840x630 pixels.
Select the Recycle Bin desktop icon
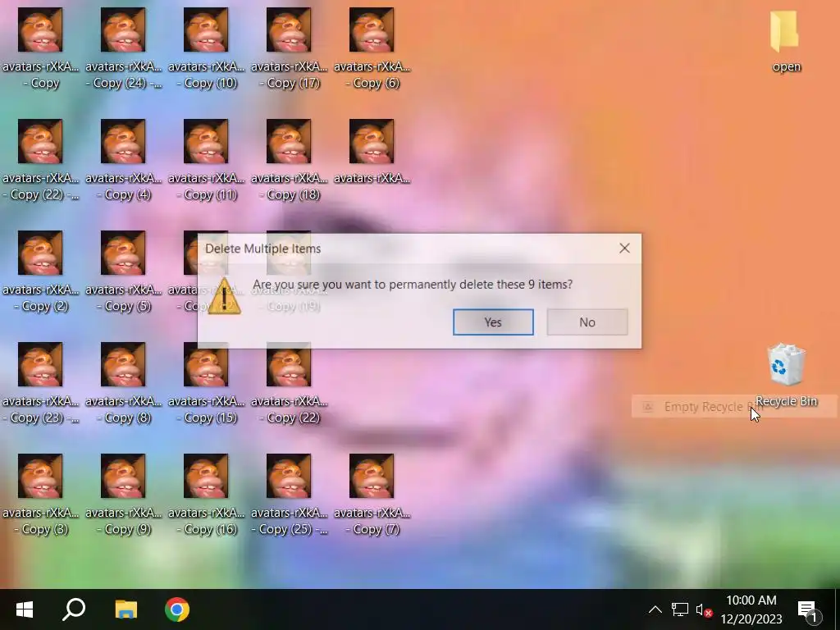pos(786,375)
